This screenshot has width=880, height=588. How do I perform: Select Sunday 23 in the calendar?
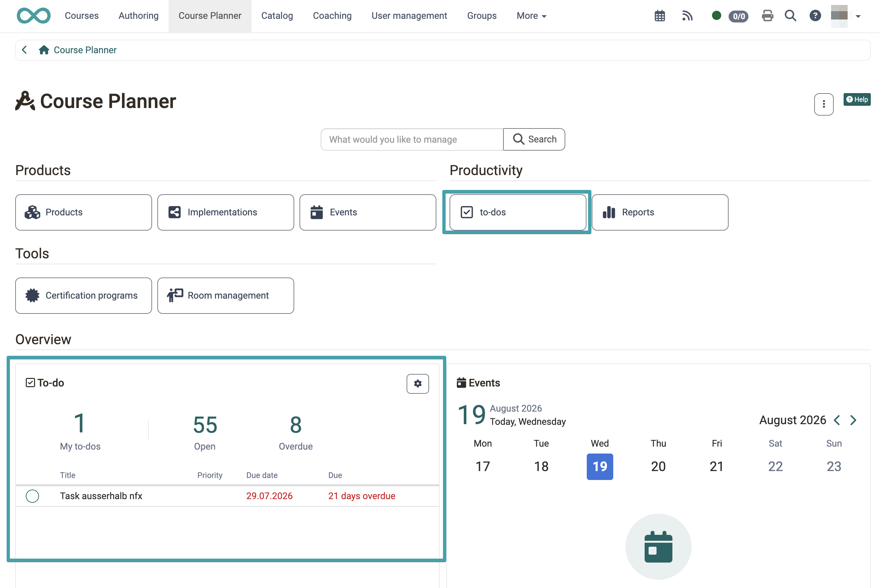pos(834,466)
